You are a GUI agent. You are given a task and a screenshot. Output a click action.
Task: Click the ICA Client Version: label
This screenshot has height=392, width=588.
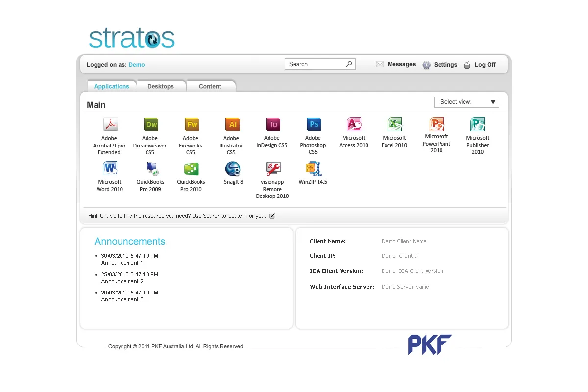(337, 271)
